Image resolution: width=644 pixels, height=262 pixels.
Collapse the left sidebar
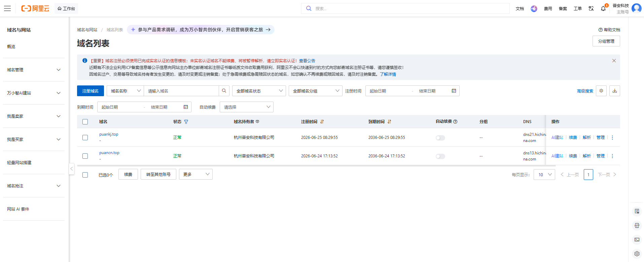tap(71, 169)
